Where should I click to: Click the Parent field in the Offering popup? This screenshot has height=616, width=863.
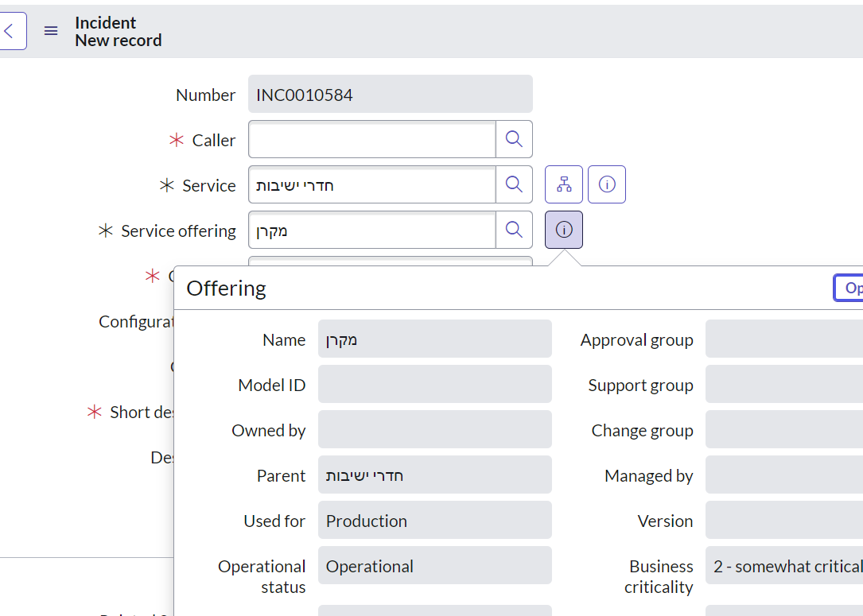[x=434, y=475]
